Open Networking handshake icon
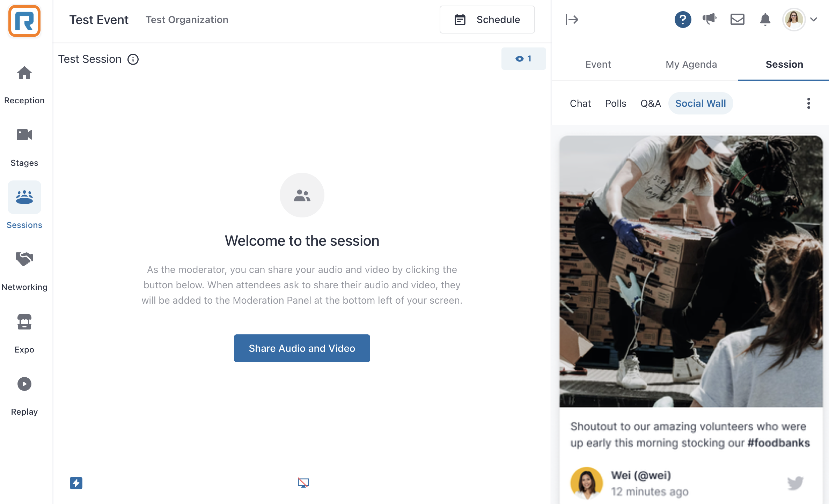829x504 pixels. coord(24,259)
